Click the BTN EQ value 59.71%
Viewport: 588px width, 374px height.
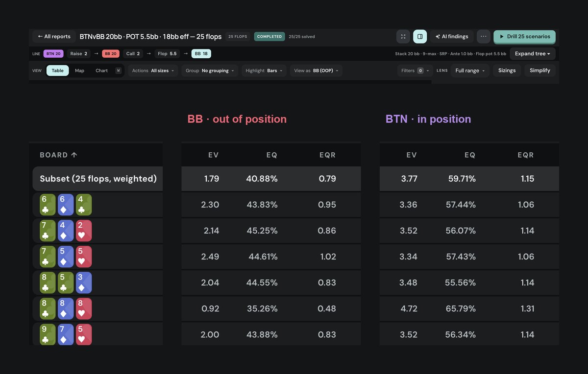coord(462,179)
